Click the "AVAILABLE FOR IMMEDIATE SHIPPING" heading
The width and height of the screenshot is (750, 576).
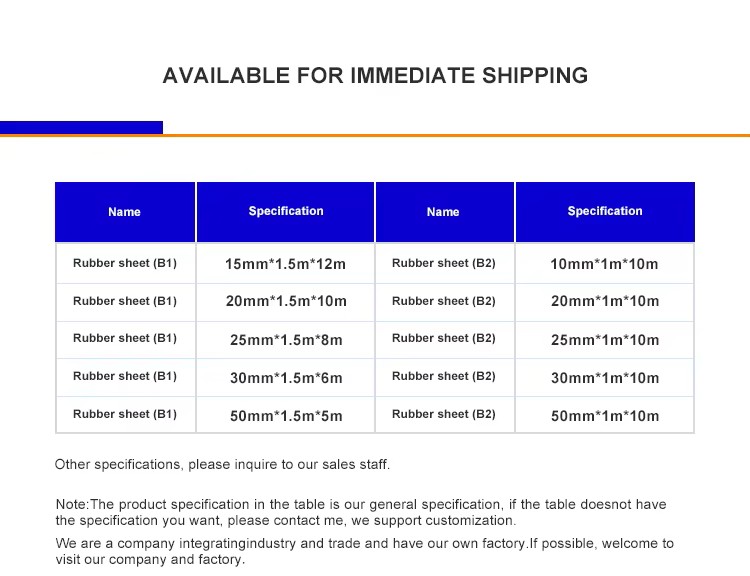tap(375, 76)
